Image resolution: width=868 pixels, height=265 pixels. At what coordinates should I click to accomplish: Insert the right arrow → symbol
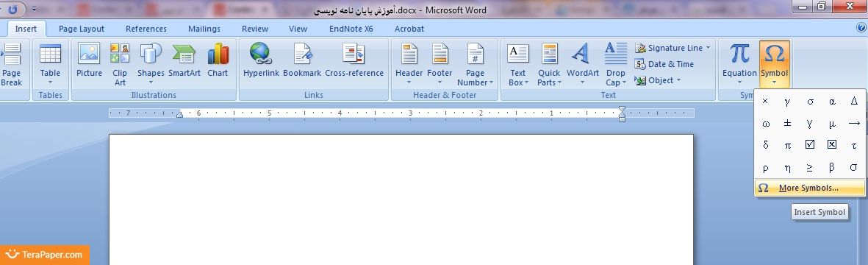(854, 124)
